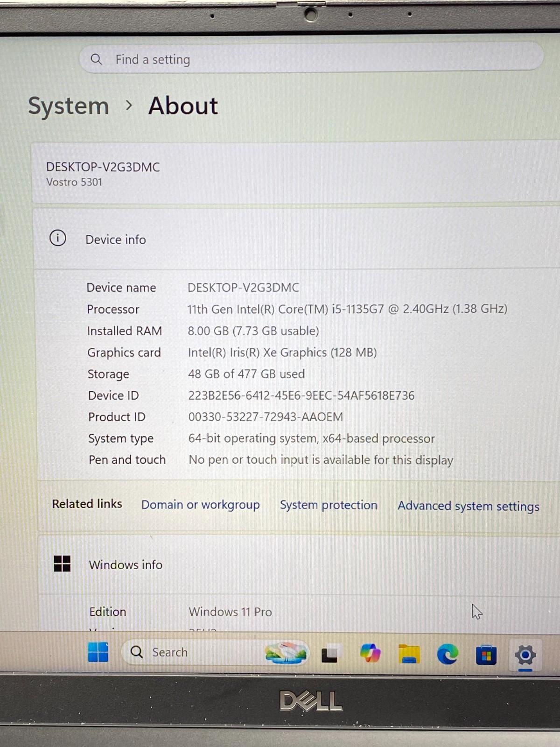Click the Settings gear in the taskbar
This screenshot has height=747, width=560.
click(525, 655)
